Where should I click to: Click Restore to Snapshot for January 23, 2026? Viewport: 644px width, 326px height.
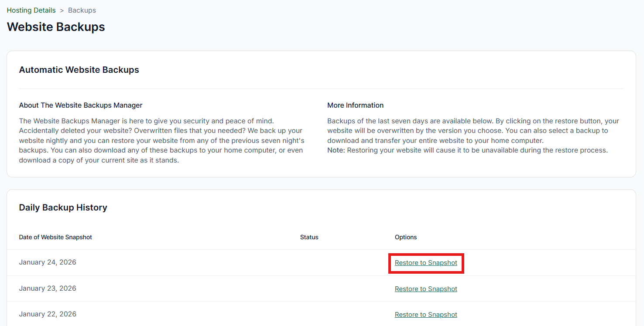pyautogui.click(x=426, y=289)
